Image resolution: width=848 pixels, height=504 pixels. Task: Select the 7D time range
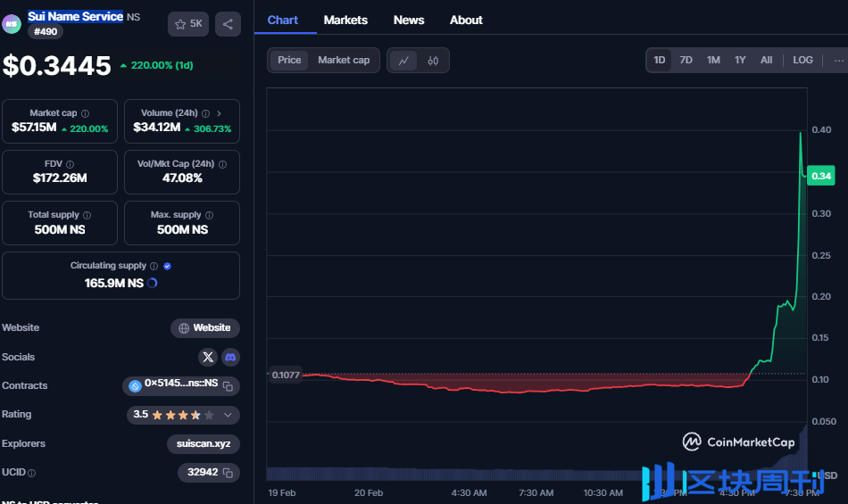pos(686,60)
